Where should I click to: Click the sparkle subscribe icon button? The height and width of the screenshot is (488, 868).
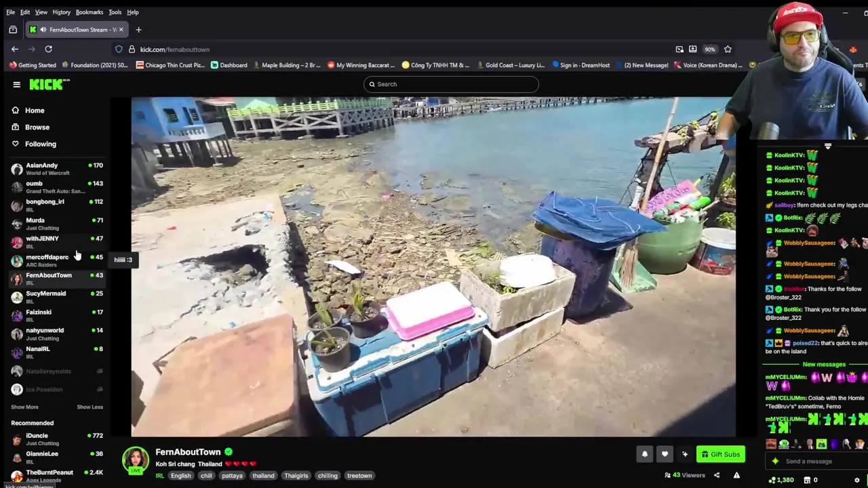coord(685,454)
